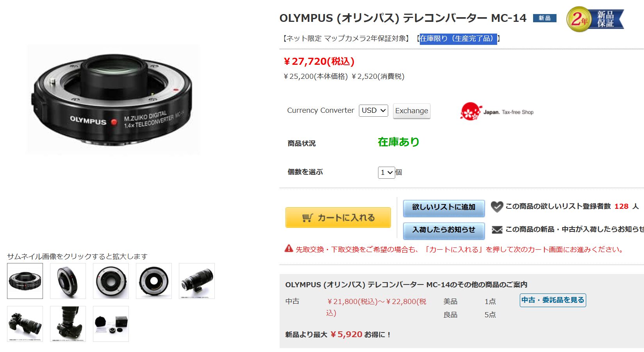Click the highlighted 在庫限り(生産完了品) text
This screenshot has width=644, height=352.
click(458, 39)
